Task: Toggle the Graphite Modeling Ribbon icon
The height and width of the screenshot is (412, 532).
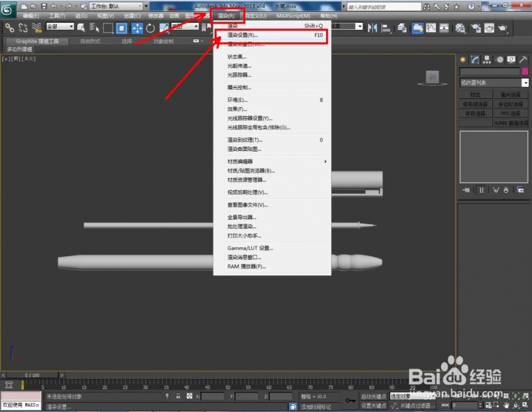Action: 418,28
